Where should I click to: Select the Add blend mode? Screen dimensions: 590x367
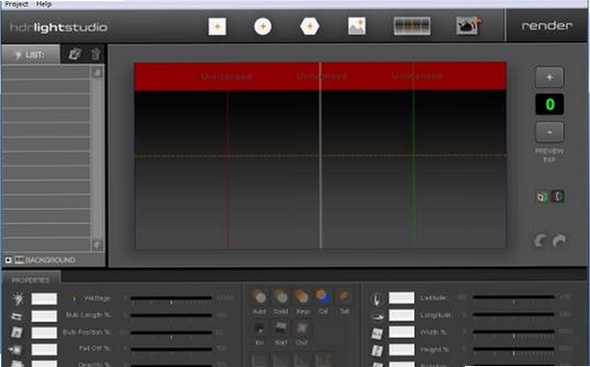[x=259, y=302]
